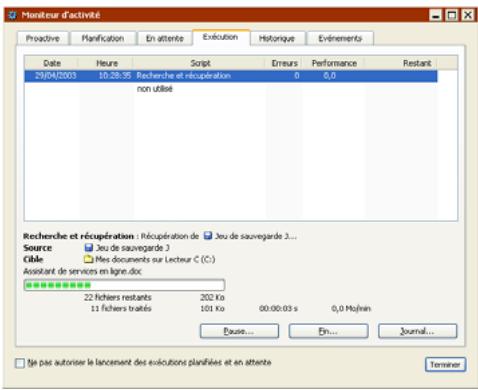The height and width of the screenshot is (390, 478).
Task: Click the 101 Ko processed size value
Action: coord(212,308)
